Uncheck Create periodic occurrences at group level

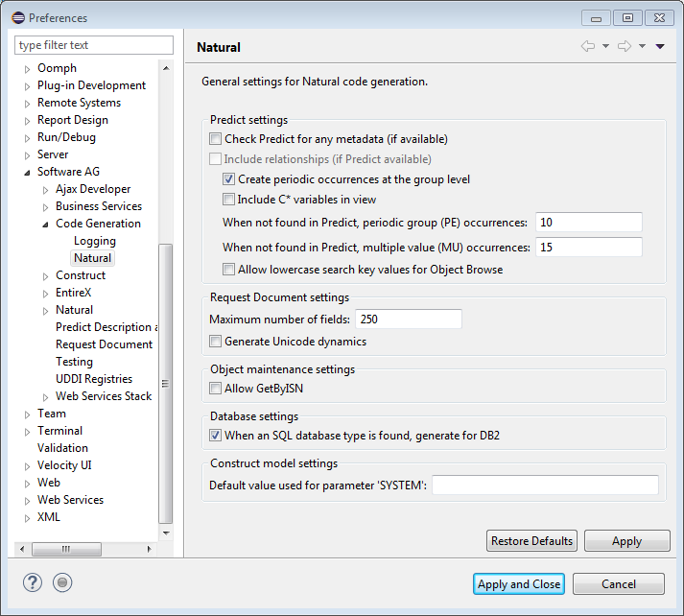coord(229,179)
